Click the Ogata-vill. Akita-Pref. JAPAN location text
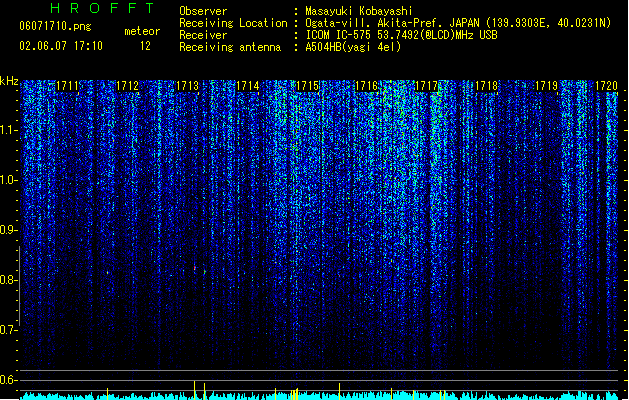The height and width of the screenshot is (400, 629). click(458, 23)
